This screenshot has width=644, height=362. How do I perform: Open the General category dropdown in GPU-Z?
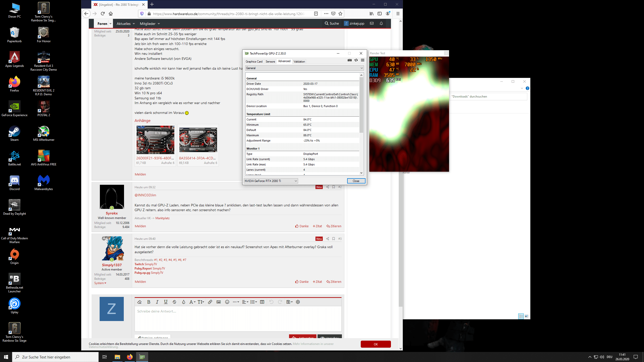click(x=304, y=68)
